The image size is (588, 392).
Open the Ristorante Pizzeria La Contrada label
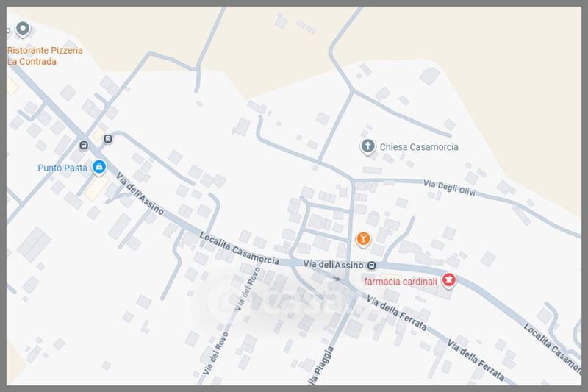coord(44,56)
